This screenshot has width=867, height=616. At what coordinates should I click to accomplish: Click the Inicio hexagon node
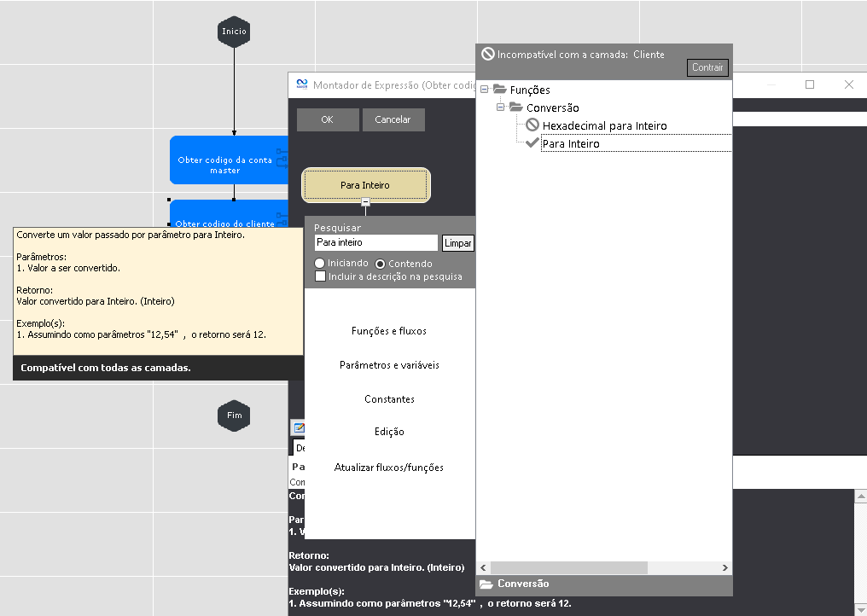click(x=234, y=32)
